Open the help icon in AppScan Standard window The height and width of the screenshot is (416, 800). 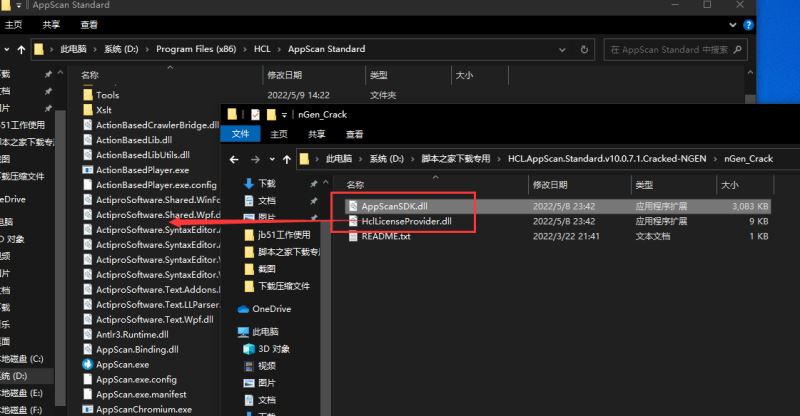tap(748, 25)
